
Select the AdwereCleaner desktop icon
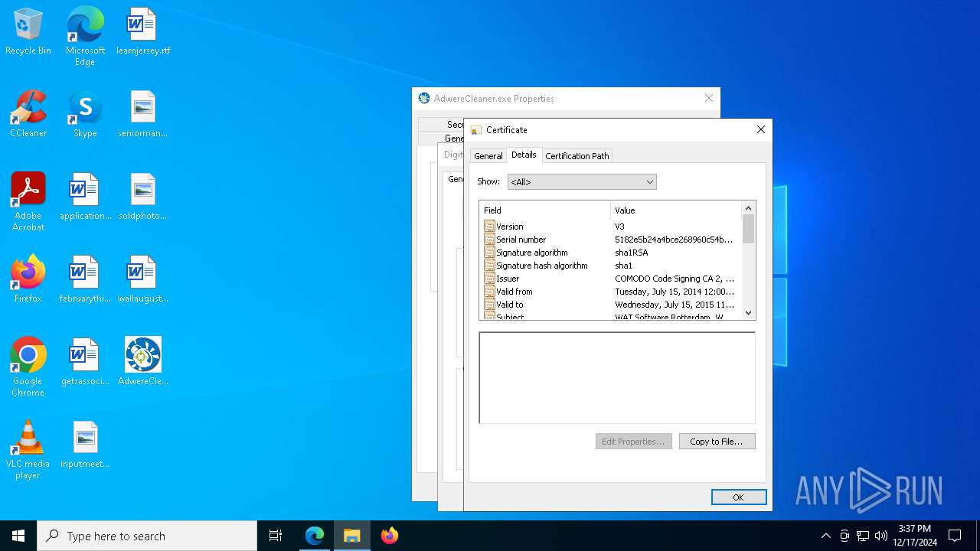[143, 362]
